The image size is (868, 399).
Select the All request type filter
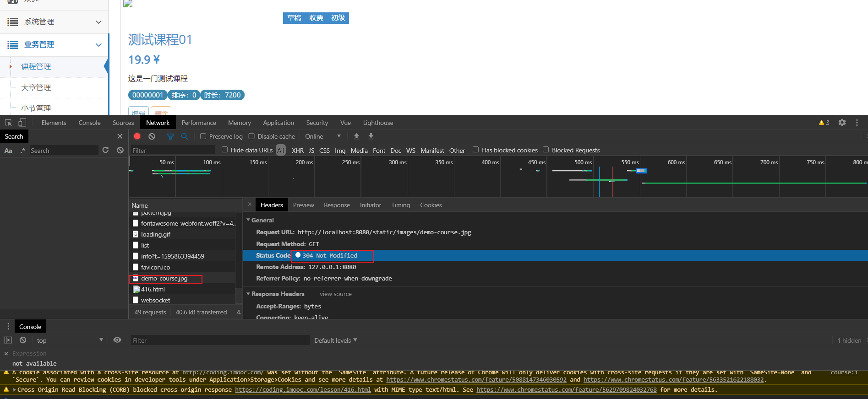(x=281, y=151)
